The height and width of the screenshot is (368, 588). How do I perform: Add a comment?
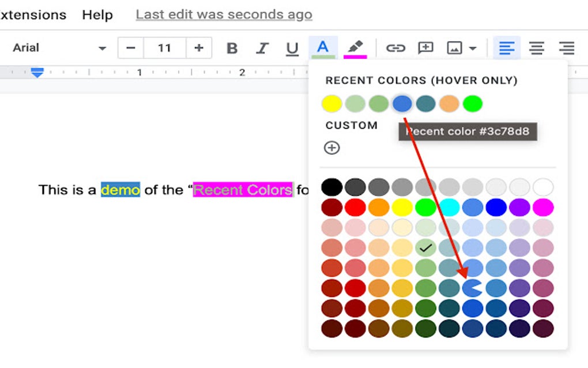[x=425, y=48]
